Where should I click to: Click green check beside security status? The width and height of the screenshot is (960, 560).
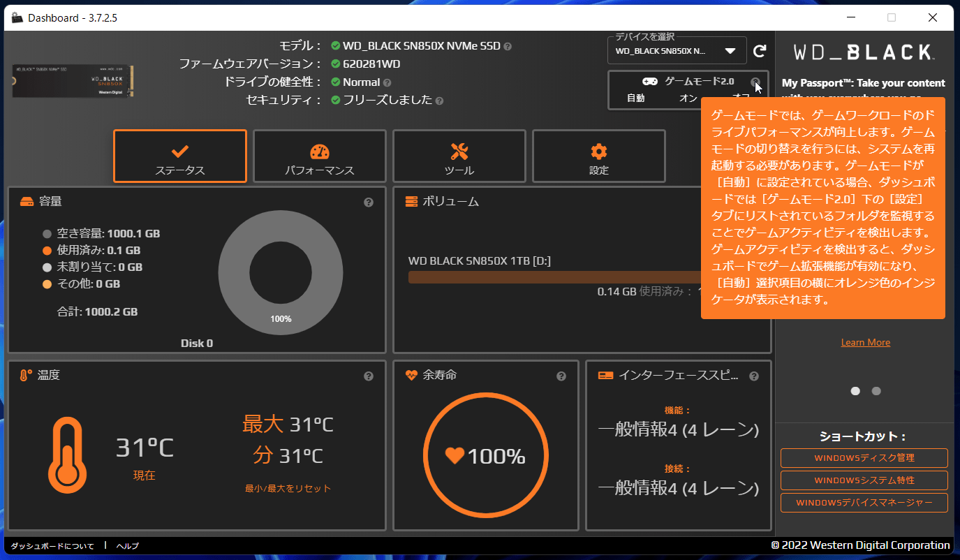(x=336, y=101)
